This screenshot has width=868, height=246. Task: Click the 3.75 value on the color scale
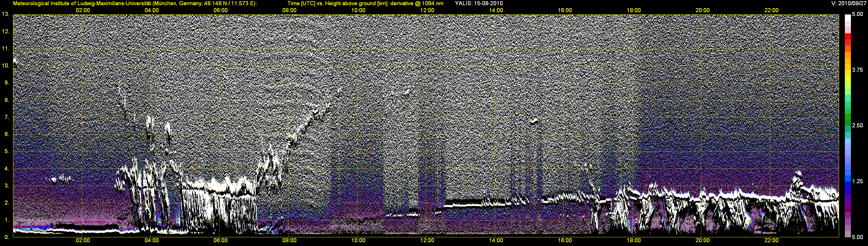pyautogui.click(x=858, y=70)
